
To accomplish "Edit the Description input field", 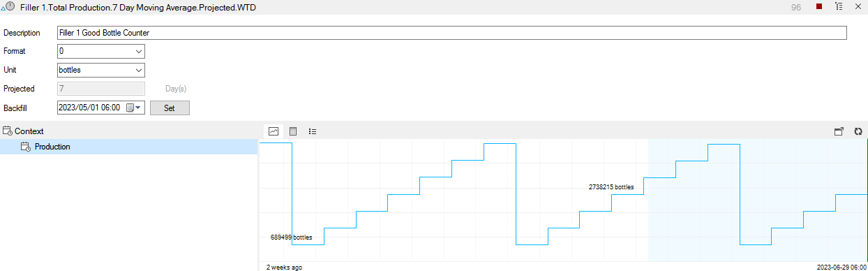I will (451, 33).
